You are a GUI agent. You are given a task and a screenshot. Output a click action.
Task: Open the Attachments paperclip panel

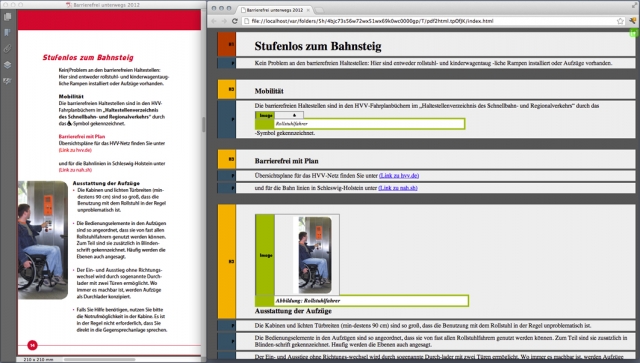[x=7, y=49]
